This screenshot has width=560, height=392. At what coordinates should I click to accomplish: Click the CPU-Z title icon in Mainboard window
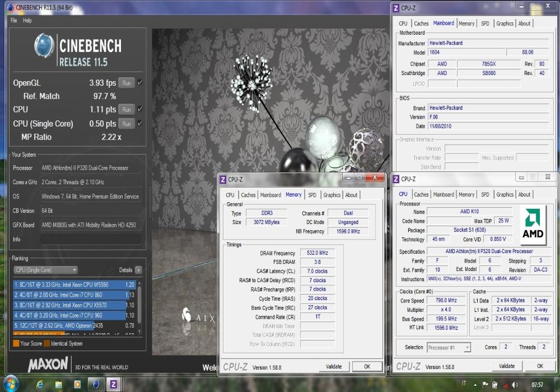[x=396, y=8]
